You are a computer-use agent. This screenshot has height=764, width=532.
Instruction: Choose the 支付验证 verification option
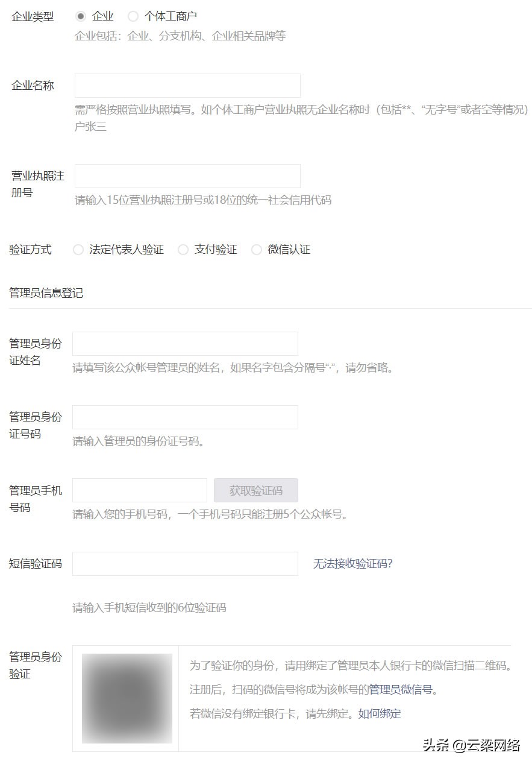click(x=183, y=249)
